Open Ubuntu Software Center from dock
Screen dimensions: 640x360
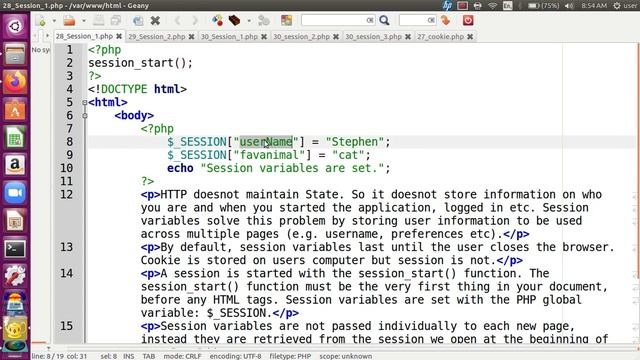tap(15, 110)
